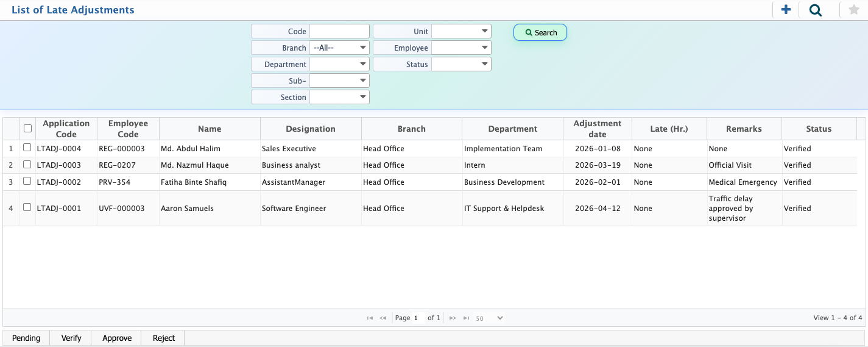The image size is (868, 347).
Task: Click employee code PRV-354
Action: (115, 182)
